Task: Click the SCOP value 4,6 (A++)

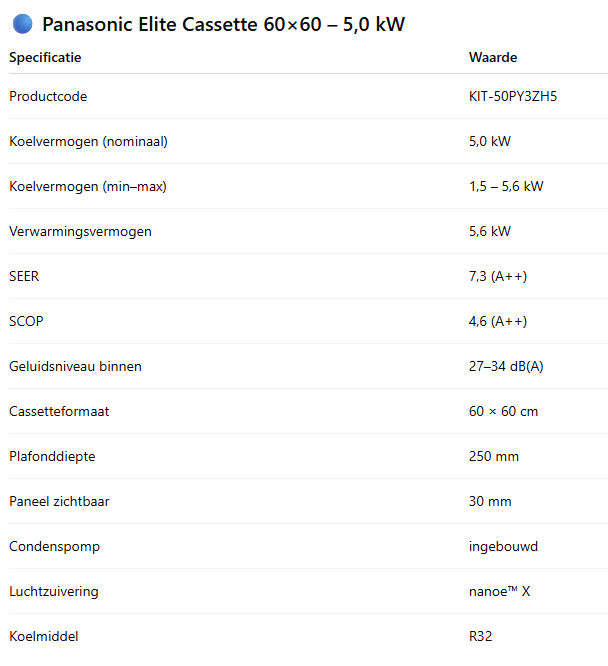Action: pos(498,322)
